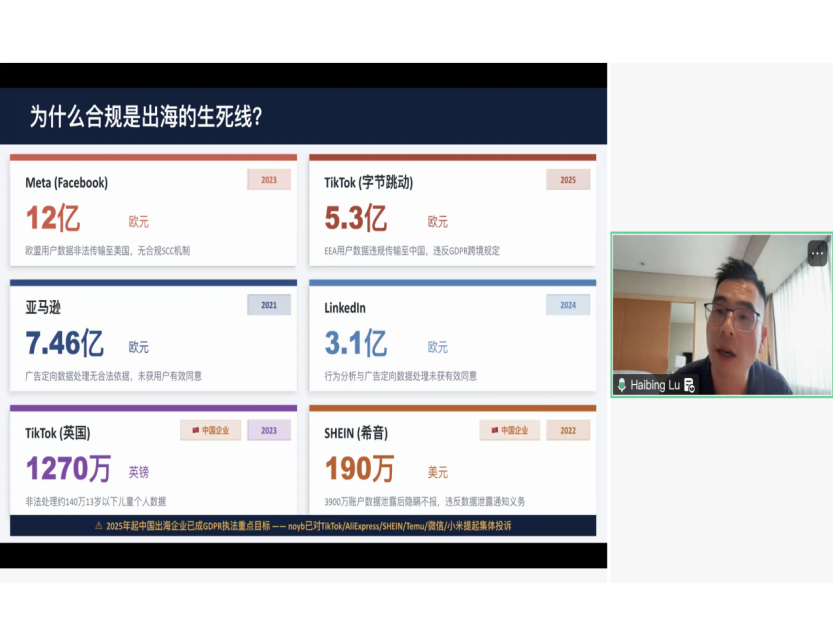Click the text 行为分析与广告定向数据处理未获有效同意

(401, 376)
